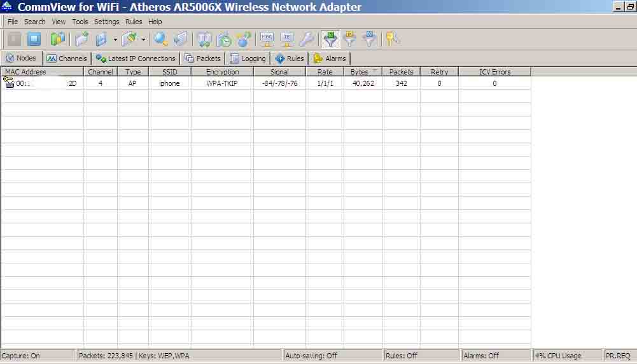Toggle the green D data packets filter
The height and width of the screenshot is (364, 637).
pos(330,39)
